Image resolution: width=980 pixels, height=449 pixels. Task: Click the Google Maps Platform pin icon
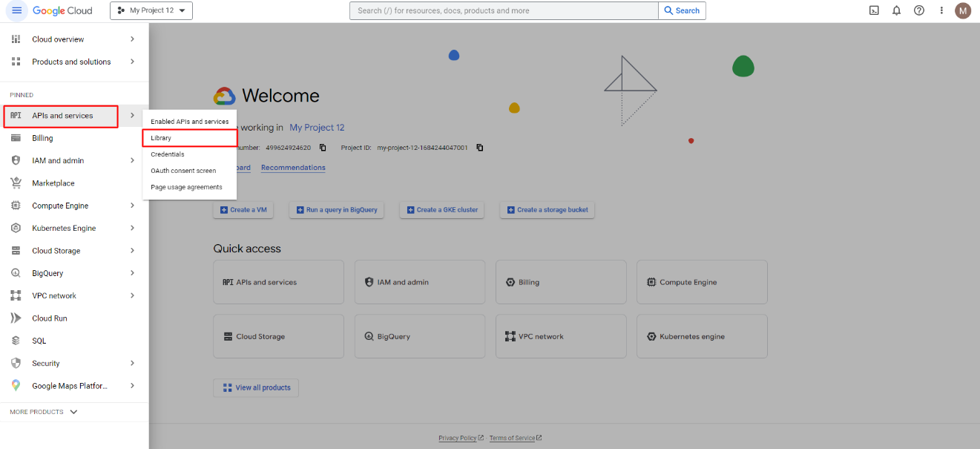(x=16, y=386)
